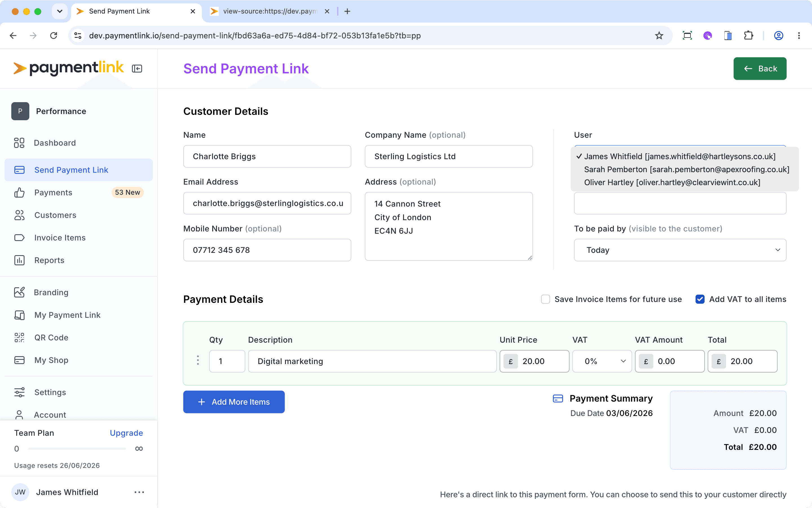Open Chrome three-dot menu

(x=799, y=36)
